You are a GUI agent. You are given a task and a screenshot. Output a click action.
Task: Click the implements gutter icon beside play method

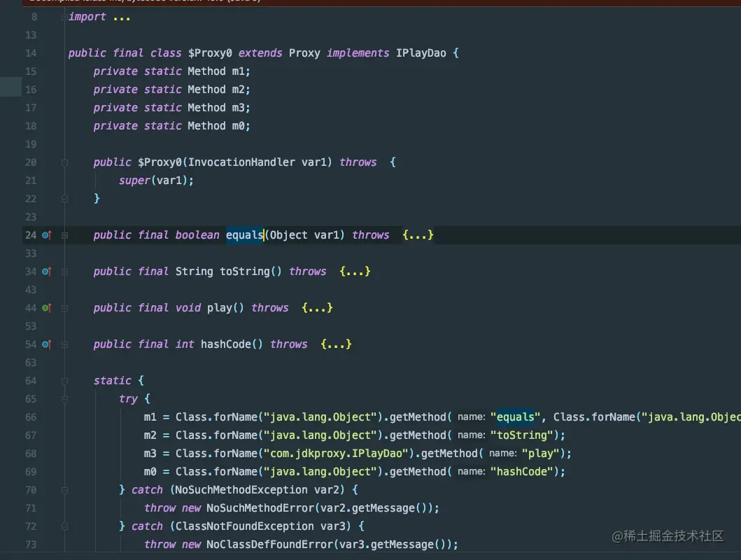[46, 307]
